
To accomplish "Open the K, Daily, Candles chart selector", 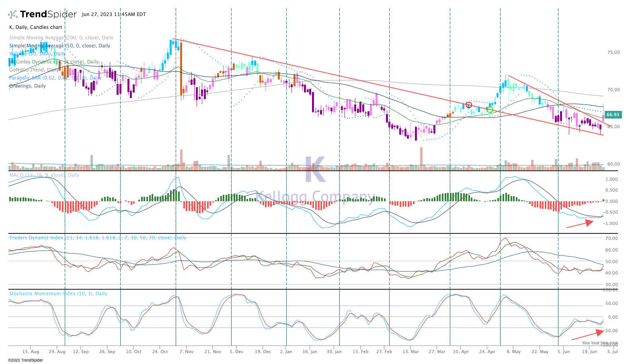I will point(36,27).
